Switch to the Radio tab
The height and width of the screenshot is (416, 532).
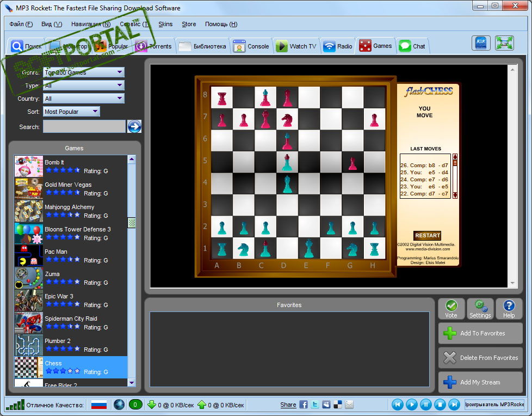click(338, 46)
